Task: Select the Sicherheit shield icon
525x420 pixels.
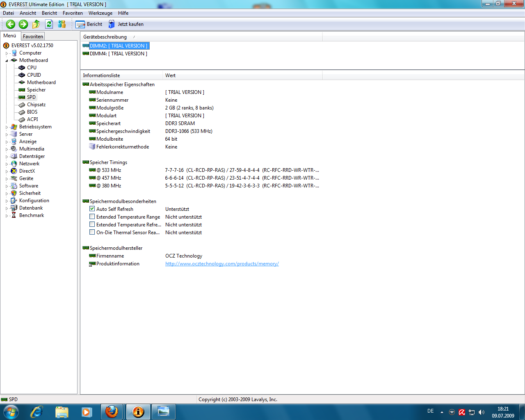Action: click(x=14, y=193)
